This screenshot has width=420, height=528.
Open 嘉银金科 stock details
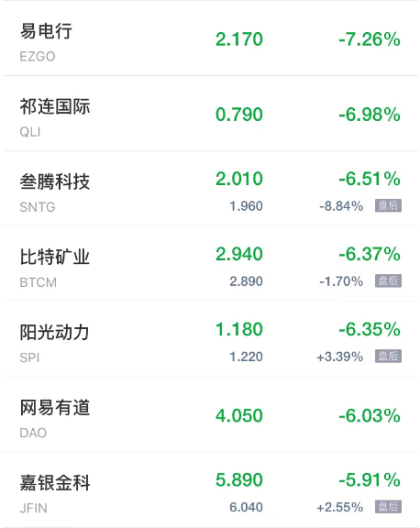tap(210, 489)
